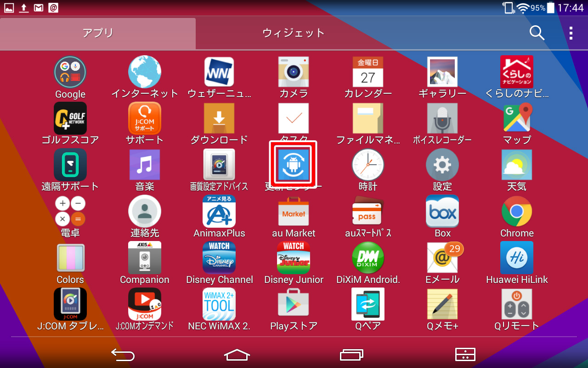Image resolution: width=588 pixels, height=368 pixels.
Task: Launch the Disney Junior app
Action: pos(294,258)
